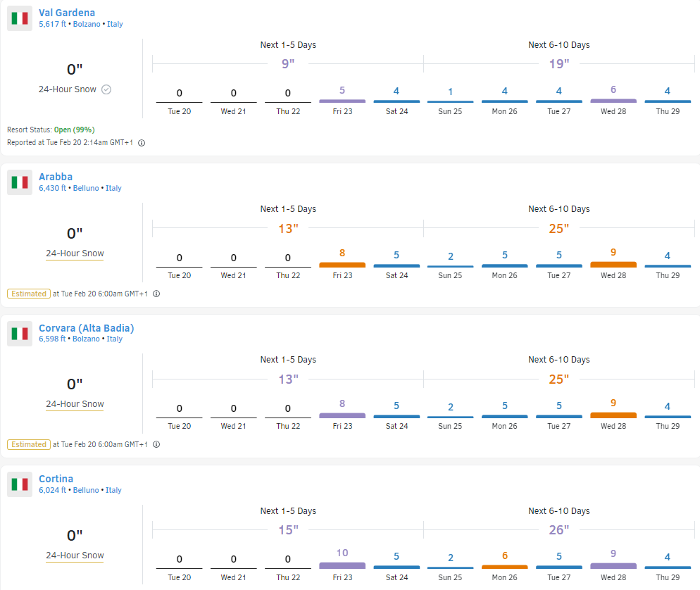Viewport: 700px width, 590px height.
Task: Click Cortina's orange Mon 26 snow bar
Action: pos(505,566)
